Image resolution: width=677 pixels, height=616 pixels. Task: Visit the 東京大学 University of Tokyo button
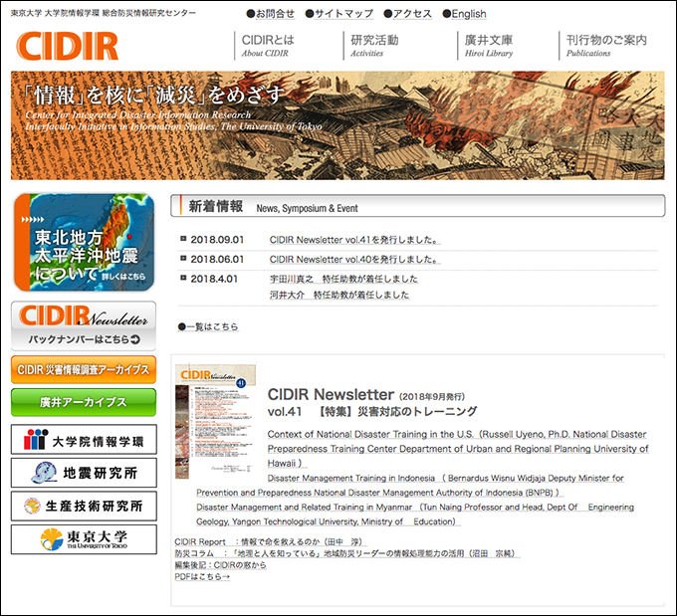tap(84, 539)
